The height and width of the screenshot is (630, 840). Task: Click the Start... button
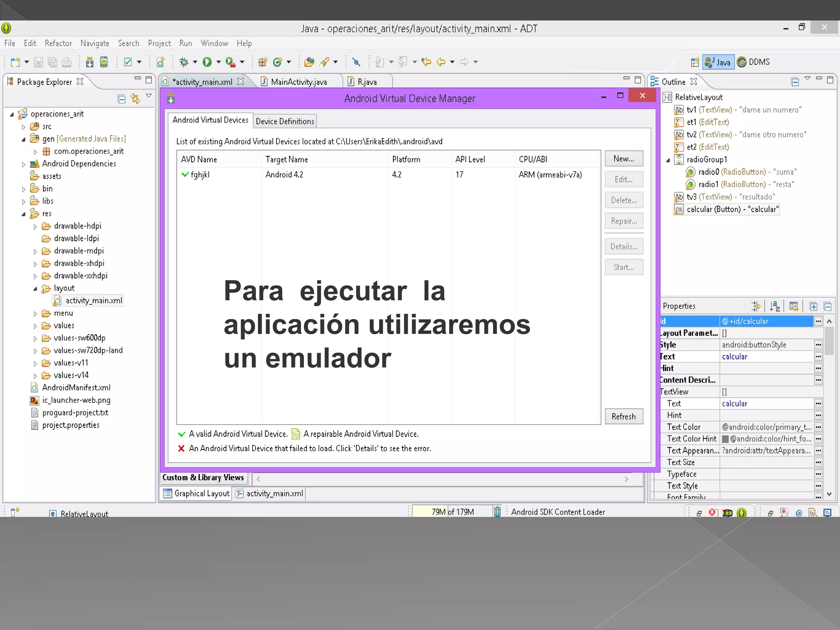pos(624,267)
